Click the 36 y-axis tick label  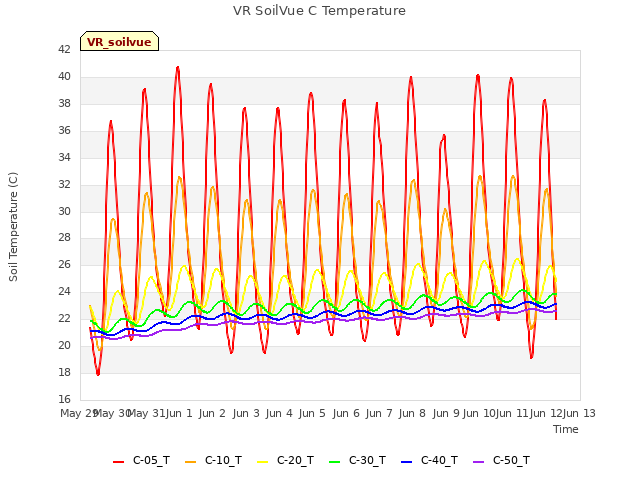tap(64, 130)
